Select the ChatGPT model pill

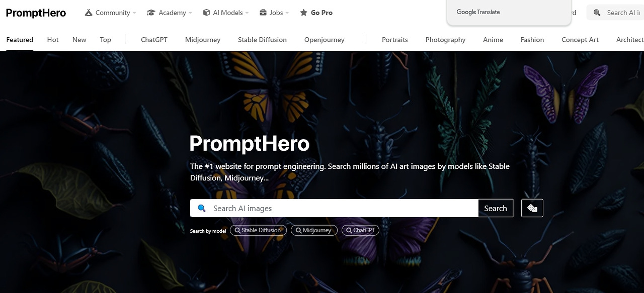pos(360,230)
